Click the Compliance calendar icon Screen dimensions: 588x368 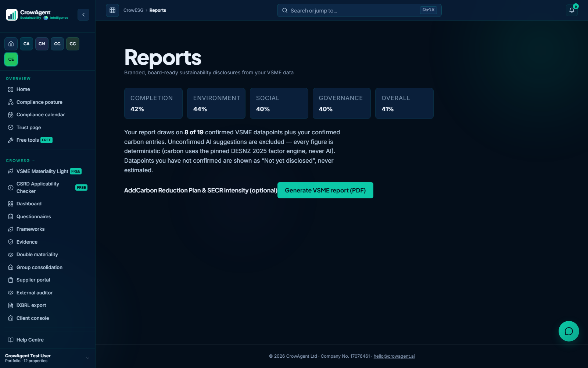[x=11, y=115]
